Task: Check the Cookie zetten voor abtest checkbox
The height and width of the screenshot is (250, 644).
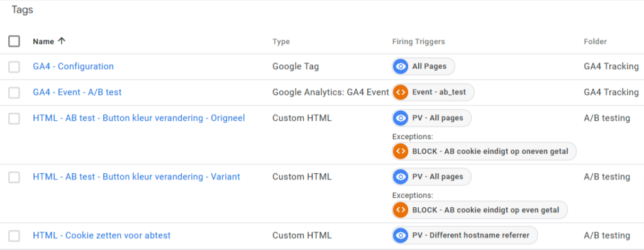Action: pyautogui.click(x=14, y=236)
